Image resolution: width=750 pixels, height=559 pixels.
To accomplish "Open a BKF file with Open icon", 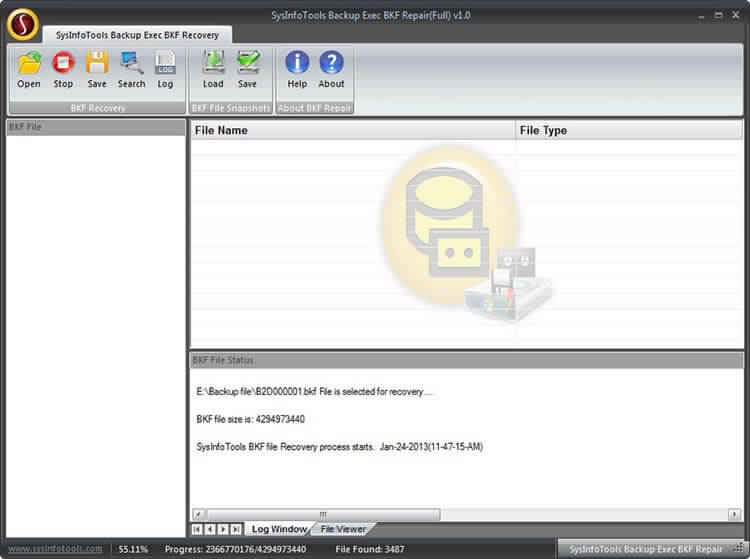I will (29, 70).
